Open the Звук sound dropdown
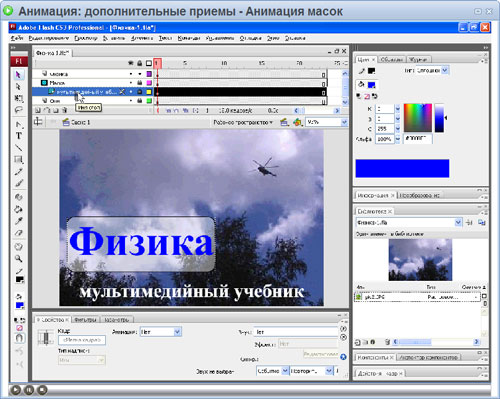The height and width of the screenshot is (399, 500). point(296,332)
